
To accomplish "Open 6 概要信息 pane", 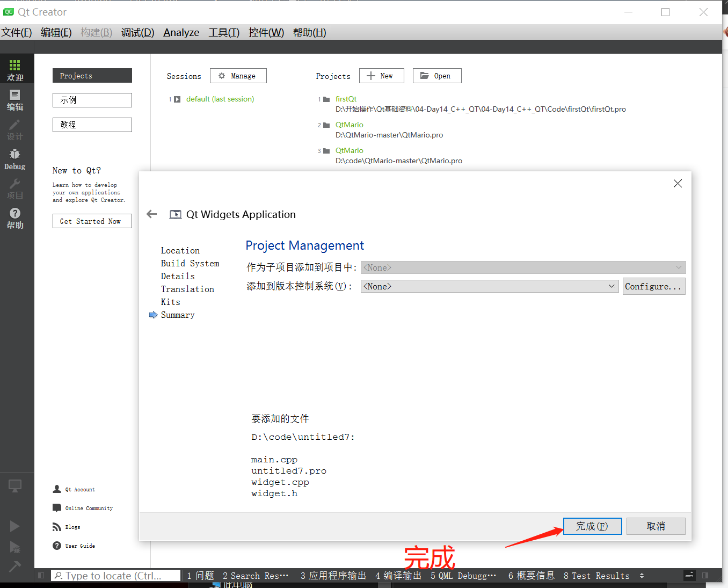I will (532, 576).
